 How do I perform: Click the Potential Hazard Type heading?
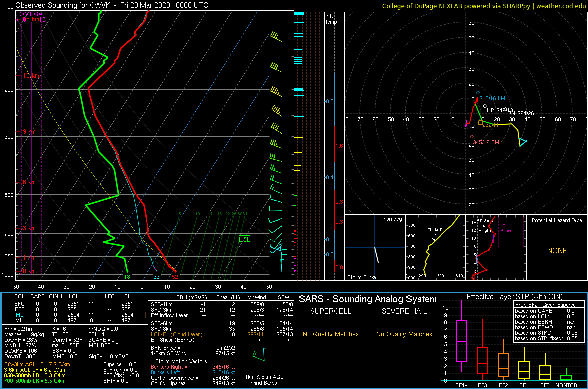tap(557, 221)
